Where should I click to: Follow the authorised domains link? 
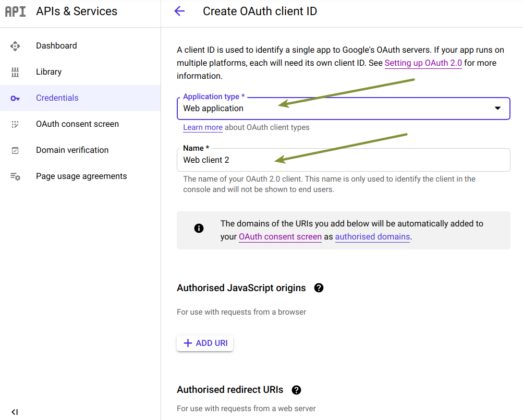pyautogui.click(x=372, y=237)
